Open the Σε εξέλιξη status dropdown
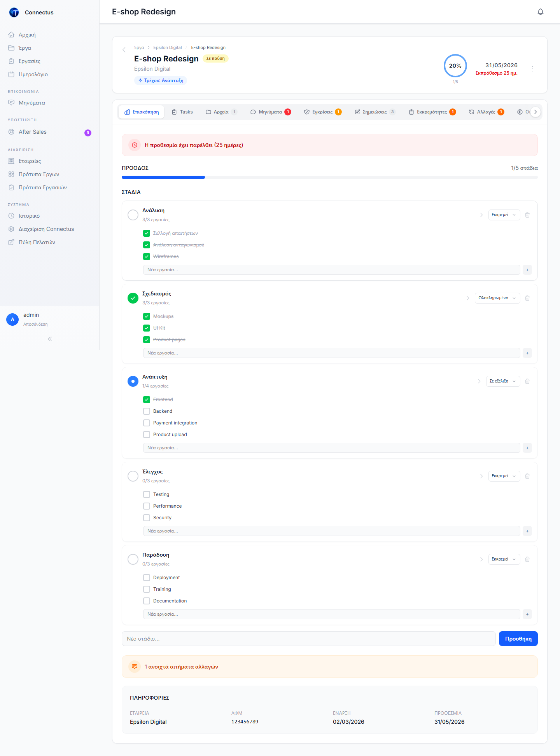The height and width of the screenshot is (756, 560). click(503, 381)
